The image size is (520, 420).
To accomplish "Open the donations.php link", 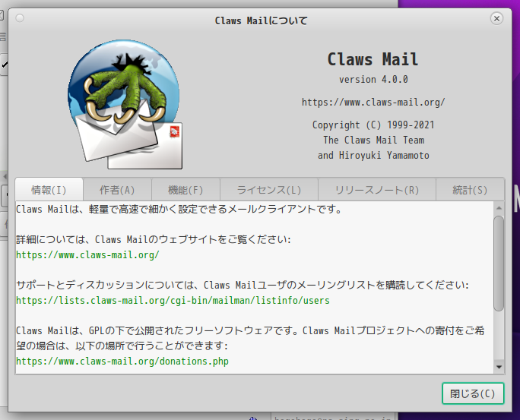I will click(122, 361).
